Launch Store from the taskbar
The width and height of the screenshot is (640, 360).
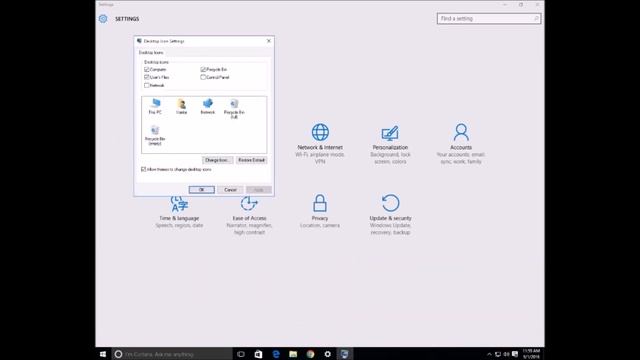coord(258,354)
